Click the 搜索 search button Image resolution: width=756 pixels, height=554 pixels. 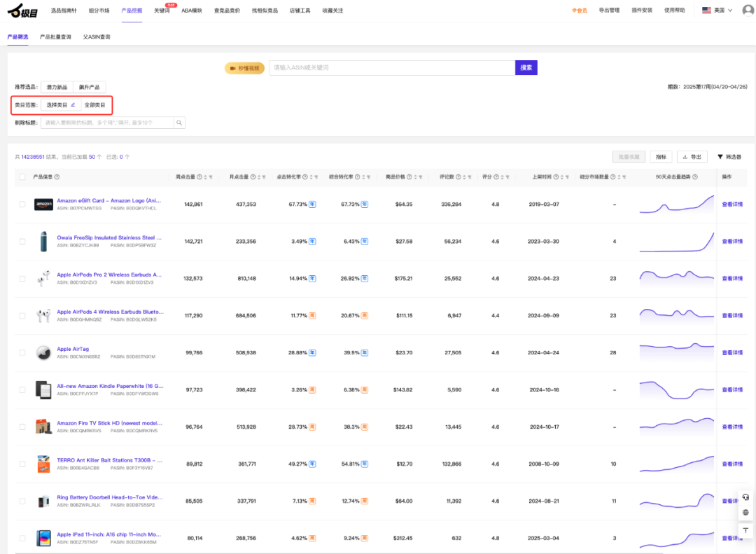click(526, 67)
